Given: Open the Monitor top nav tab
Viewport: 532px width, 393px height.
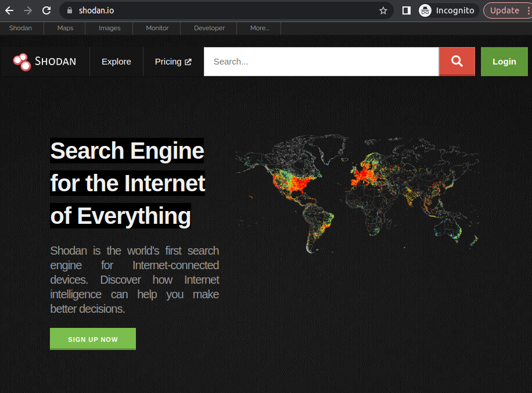Looking at the screenshot, I should (157, 28).
